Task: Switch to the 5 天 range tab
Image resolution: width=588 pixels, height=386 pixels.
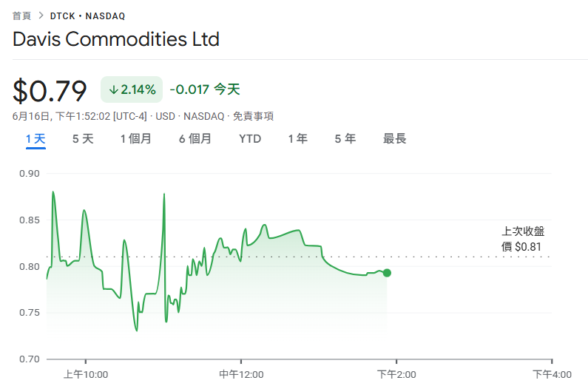Action: pyautogui.click(x=83, y=138)
